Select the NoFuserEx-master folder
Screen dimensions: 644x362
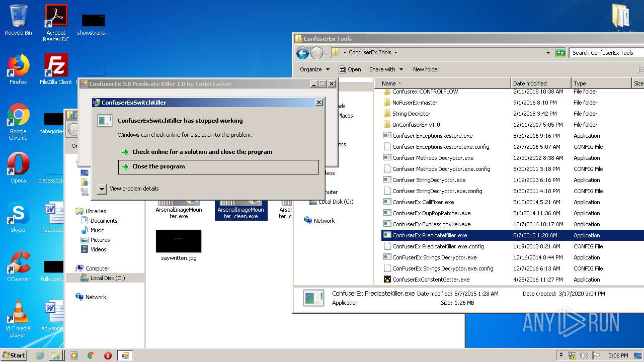410,103
